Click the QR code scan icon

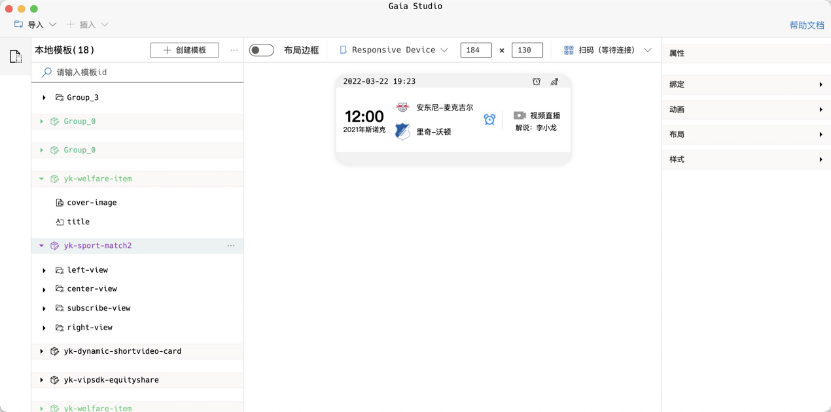(x=569, y=50)
